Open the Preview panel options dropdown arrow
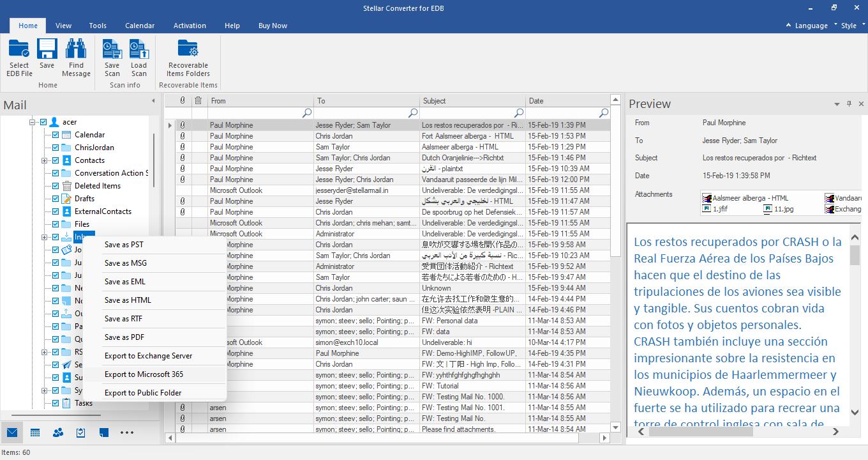The image size is (868, 460). tap(837, 103)
